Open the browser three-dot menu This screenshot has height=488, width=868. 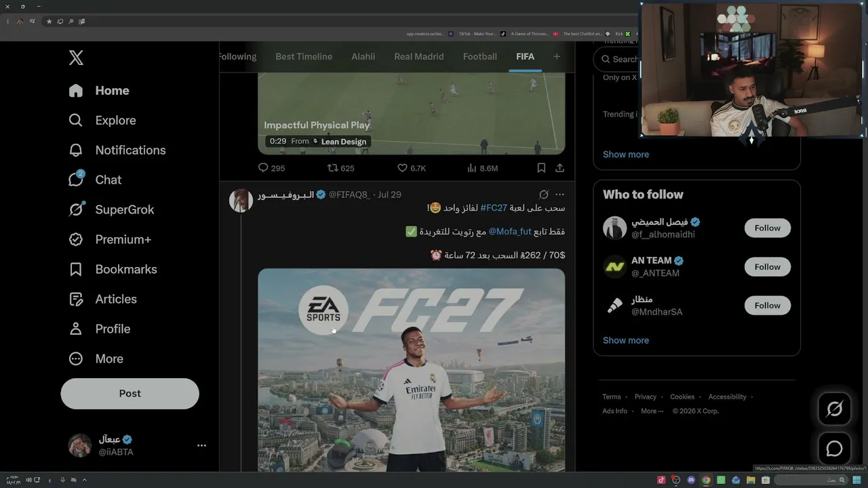[8, 22]
